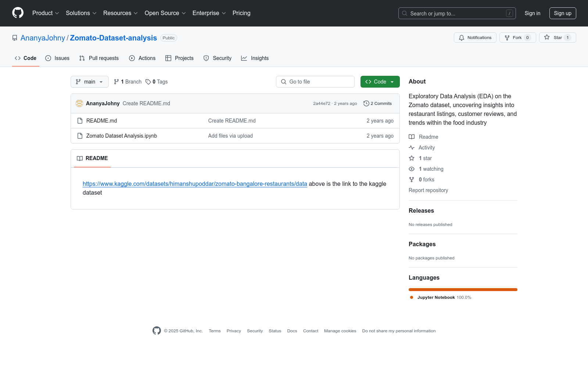Screen dimensions: 588x368
Task: Open the AnanyaJohny owner profile link
Action: [x=43, y=38]
